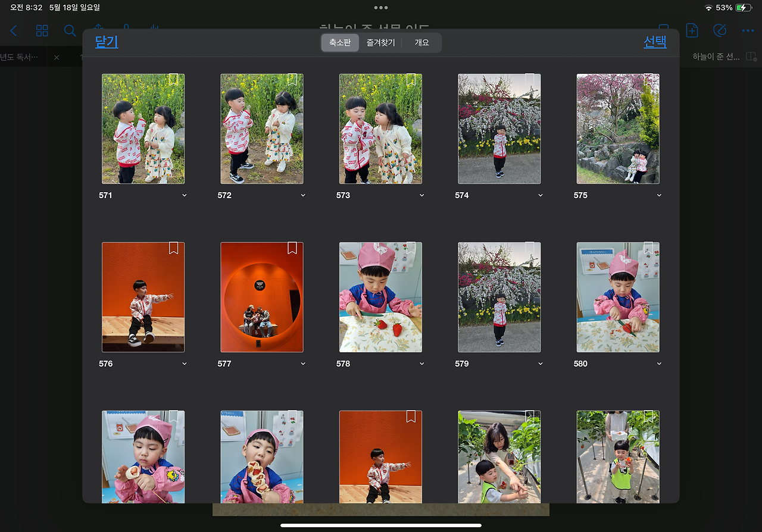Viewport: 762px width, 532px height.
Task: Open the dropdown chevron under page 576
Action: 185,364
